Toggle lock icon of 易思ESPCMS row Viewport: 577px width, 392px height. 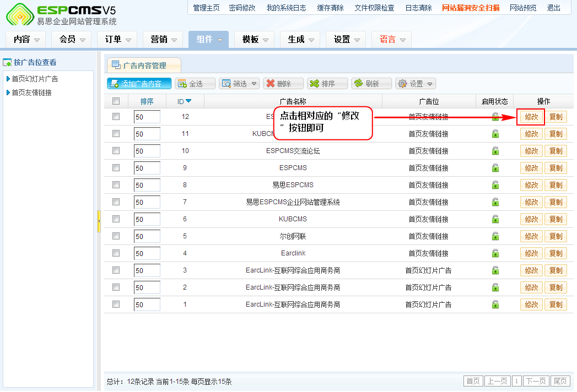[x=495, y=185]
